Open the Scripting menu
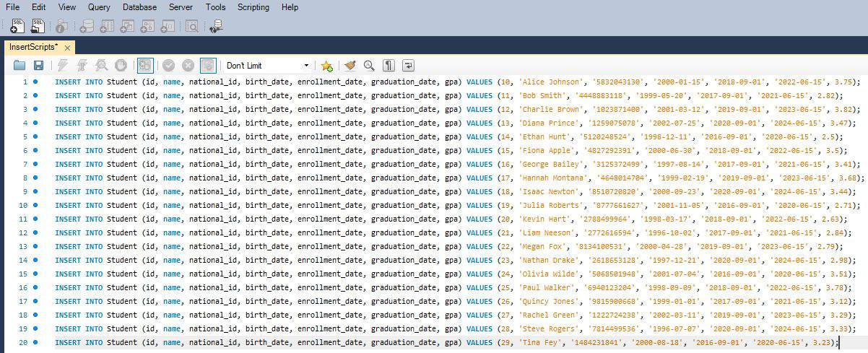Screen dimensions: 868x353 tap(253, 7)
